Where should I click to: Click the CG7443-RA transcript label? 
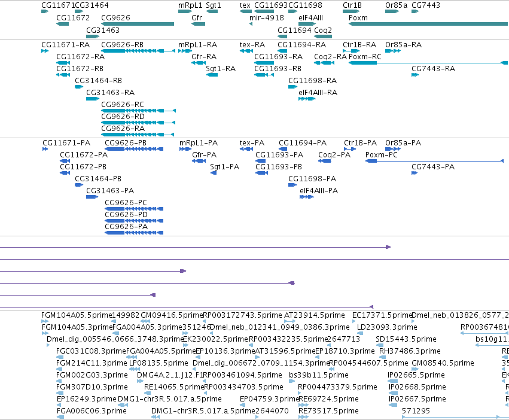point(434,69)
